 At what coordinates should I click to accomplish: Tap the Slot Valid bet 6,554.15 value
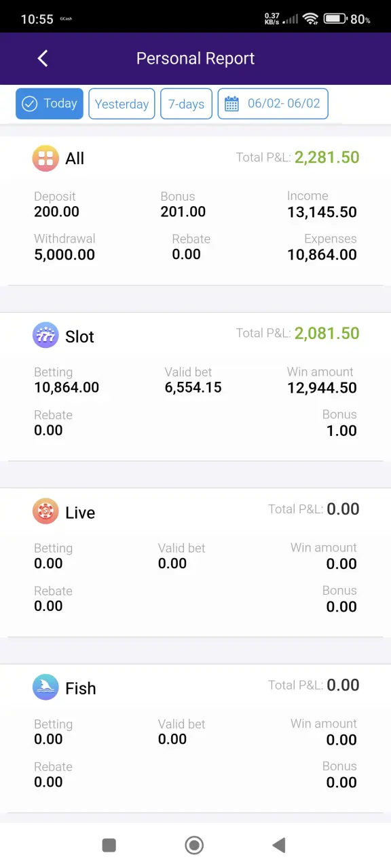(193, 387)
